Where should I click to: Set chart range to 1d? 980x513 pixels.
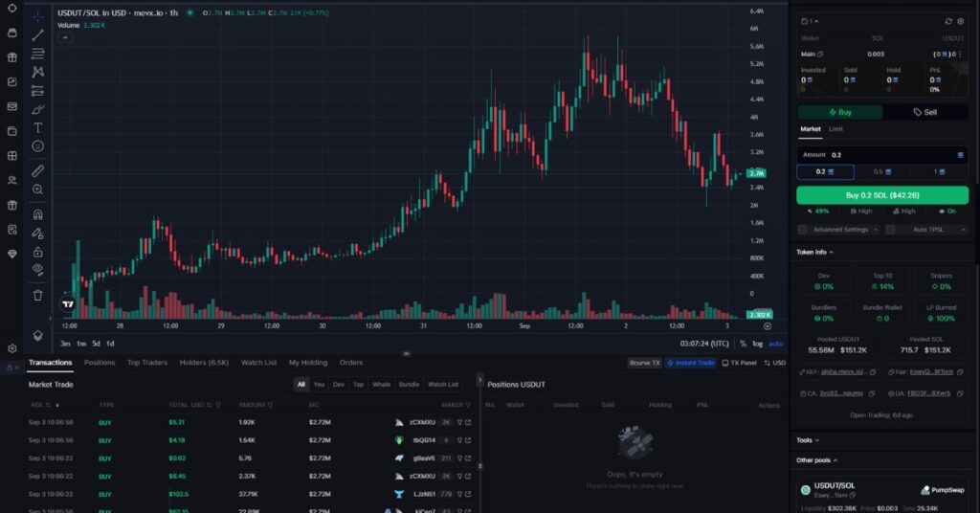point(110,344)
